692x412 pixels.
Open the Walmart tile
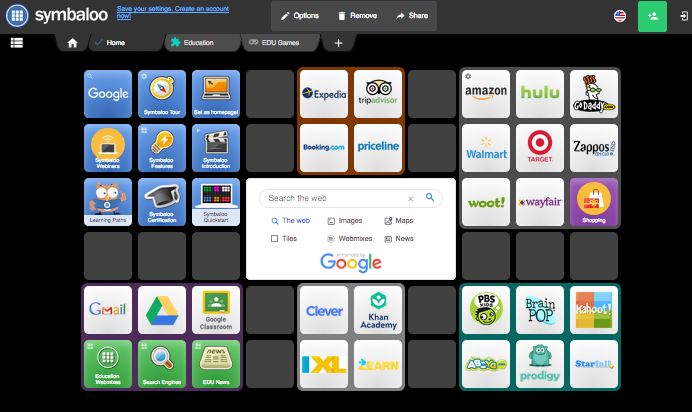point(486,148)
